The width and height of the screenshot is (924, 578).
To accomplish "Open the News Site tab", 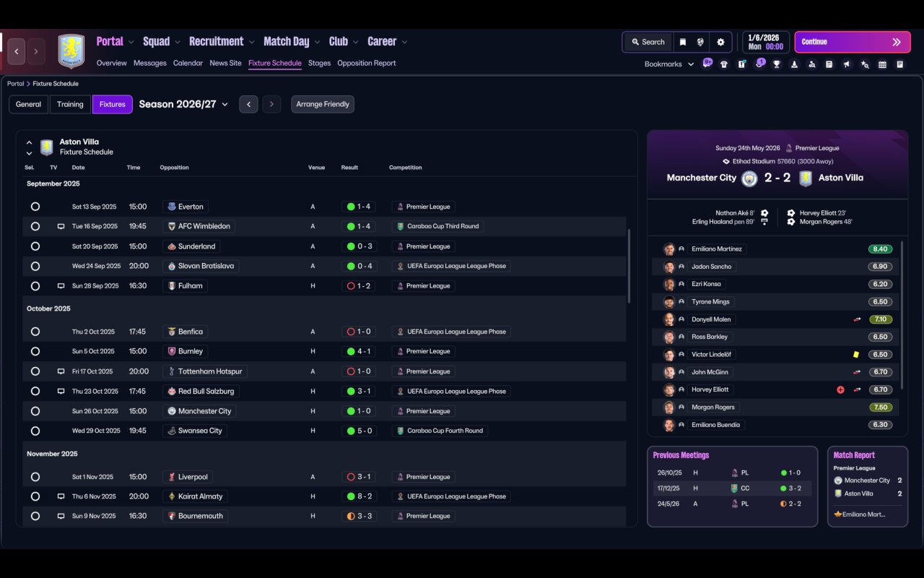I will [x=225, y=63].
